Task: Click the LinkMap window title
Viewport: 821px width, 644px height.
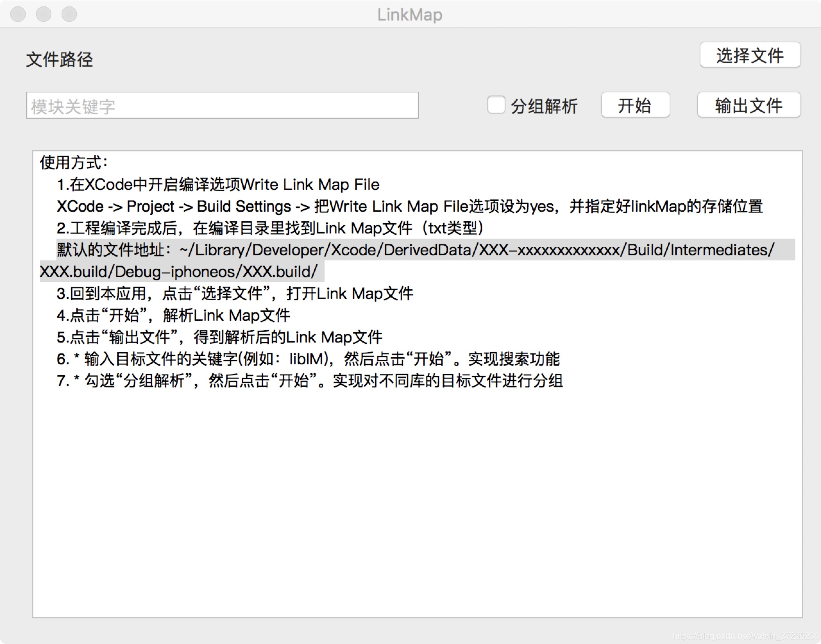Action: 410,15
